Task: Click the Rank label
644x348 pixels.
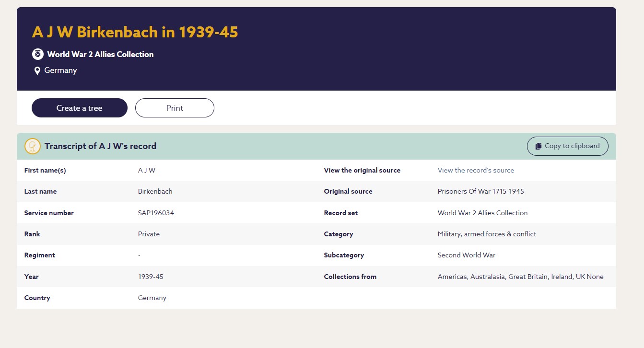Action: click(x=32, y=234)
